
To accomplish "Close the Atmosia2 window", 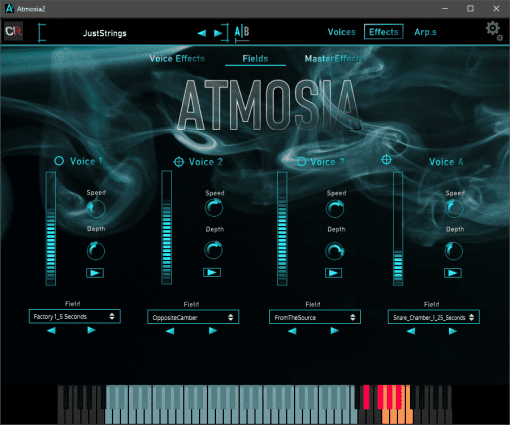I will pyautogui.click(x=496, y=9).
